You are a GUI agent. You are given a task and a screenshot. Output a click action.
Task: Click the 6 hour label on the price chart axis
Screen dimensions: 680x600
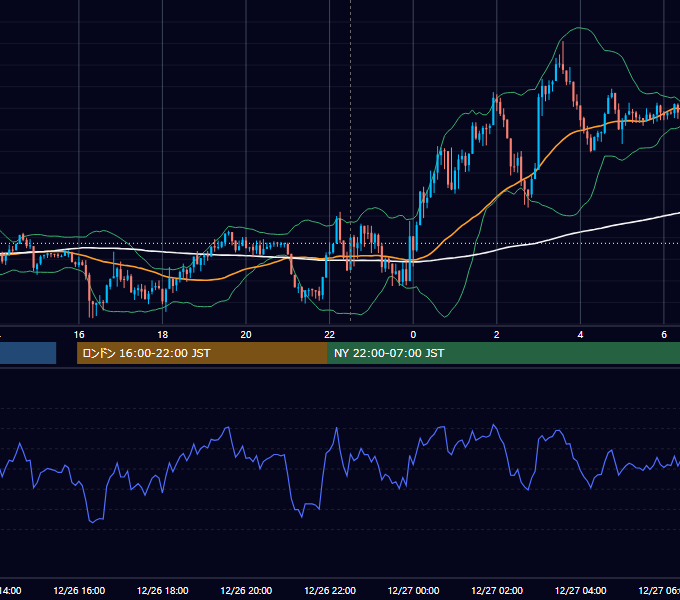click(664, 335)
